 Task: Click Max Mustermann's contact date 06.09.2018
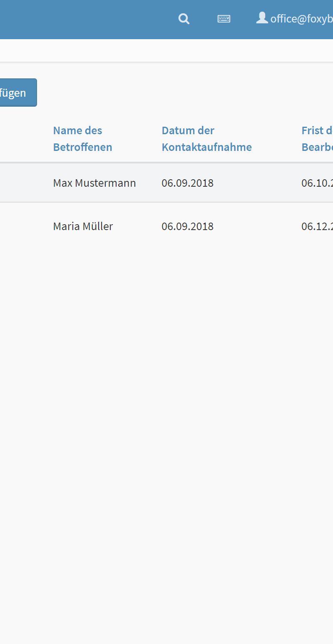pyautogui.click(x=187, y=183)
